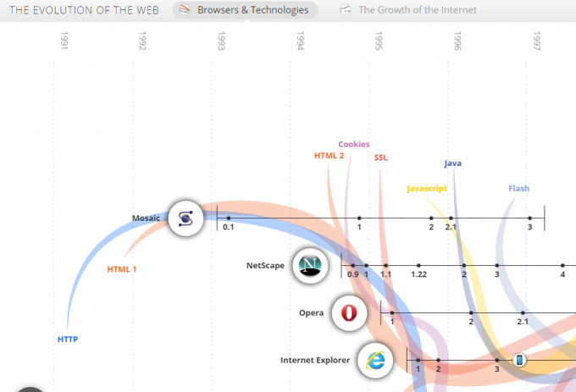Click Mosaic version 3 marker
Image resolution: width=576 pixels, height=392 pixels.
tap(529, 218)
